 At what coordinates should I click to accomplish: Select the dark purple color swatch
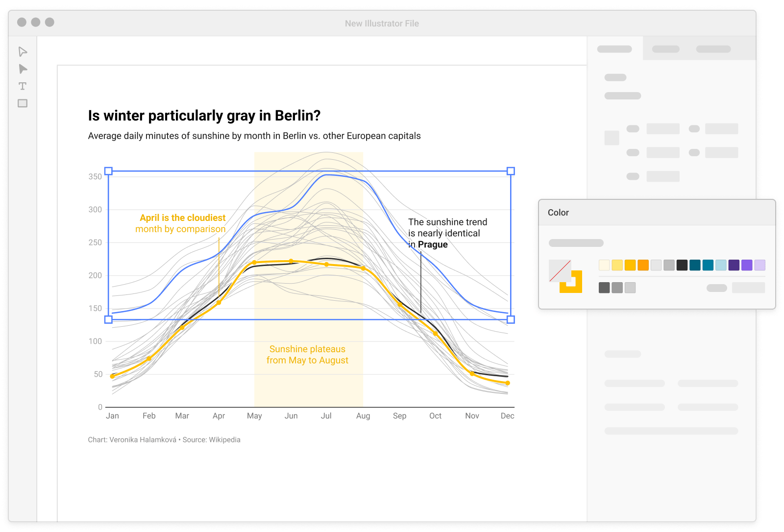click(x=734, y=265)
